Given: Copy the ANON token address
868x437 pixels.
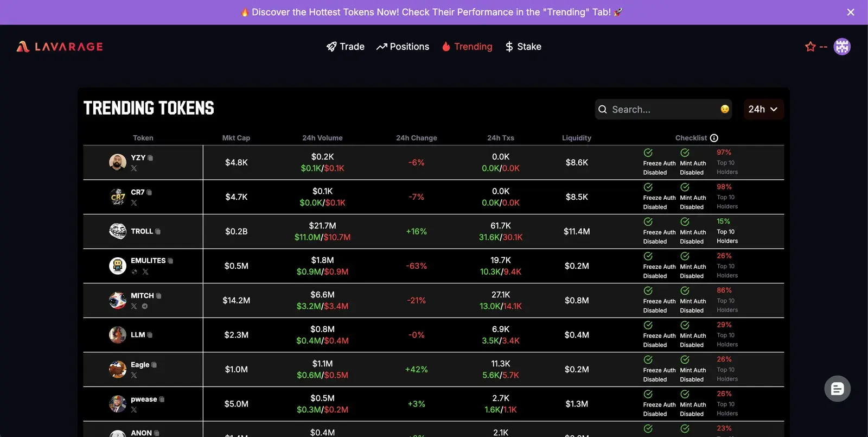Looking at the screenshot, I should (x=157, y=433).
